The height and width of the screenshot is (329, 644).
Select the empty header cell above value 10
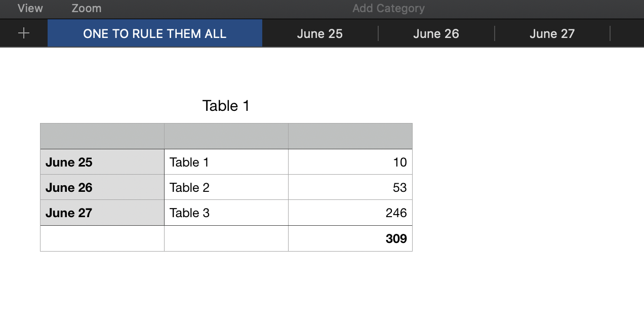click(x=350, y=136)
